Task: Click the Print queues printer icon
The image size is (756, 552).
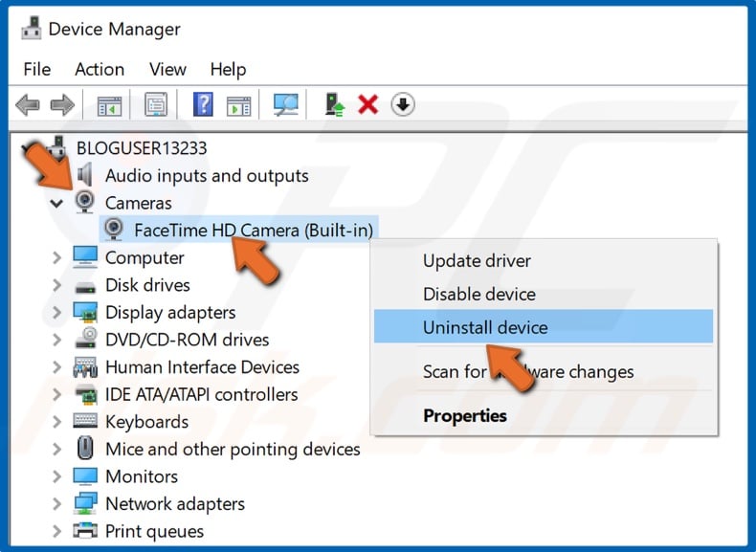Action: click(x=85, y=530)
